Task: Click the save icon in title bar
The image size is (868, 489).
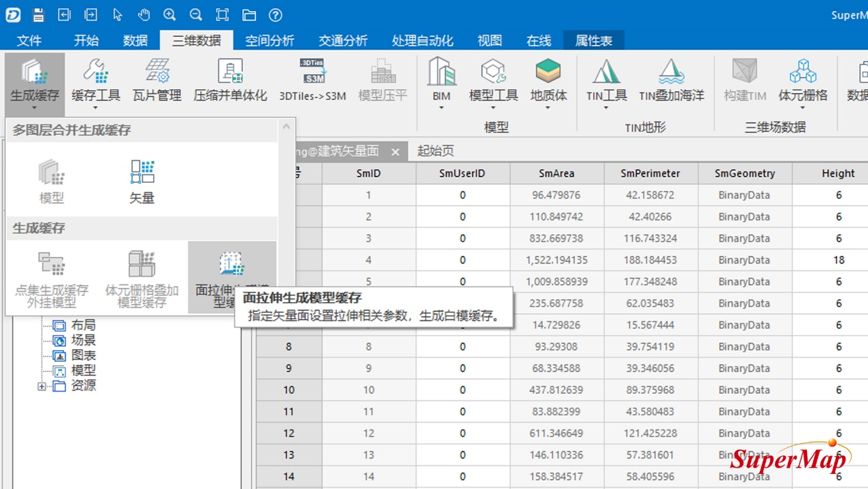Action: (38, 14)
